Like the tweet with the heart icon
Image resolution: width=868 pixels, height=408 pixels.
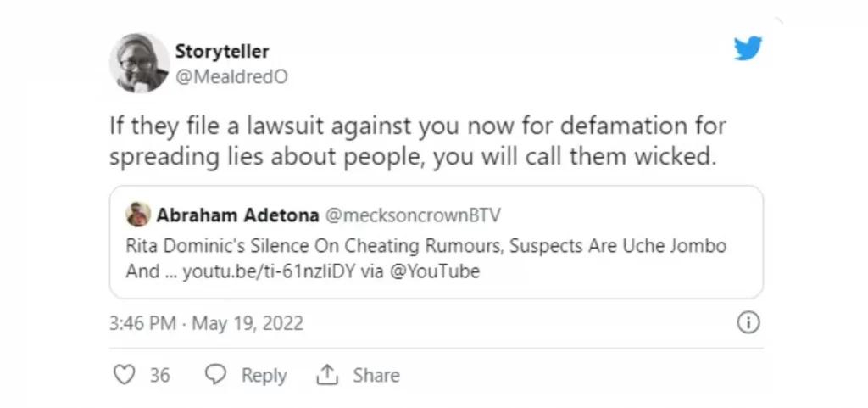[124, 374]
